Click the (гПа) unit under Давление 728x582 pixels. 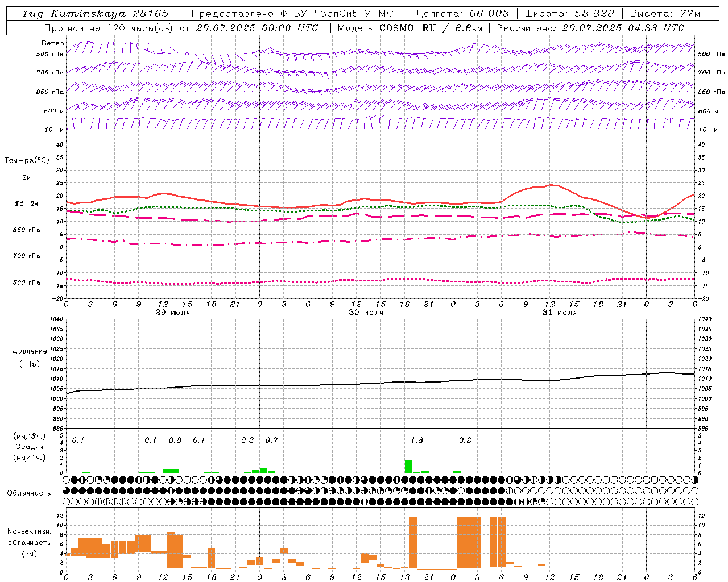30,364
